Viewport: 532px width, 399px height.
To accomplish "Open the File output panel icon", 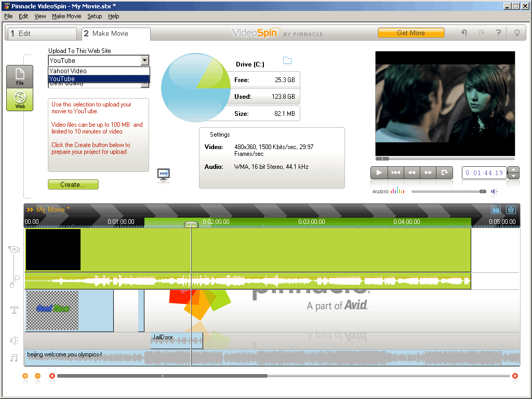I will click(20, 77).
